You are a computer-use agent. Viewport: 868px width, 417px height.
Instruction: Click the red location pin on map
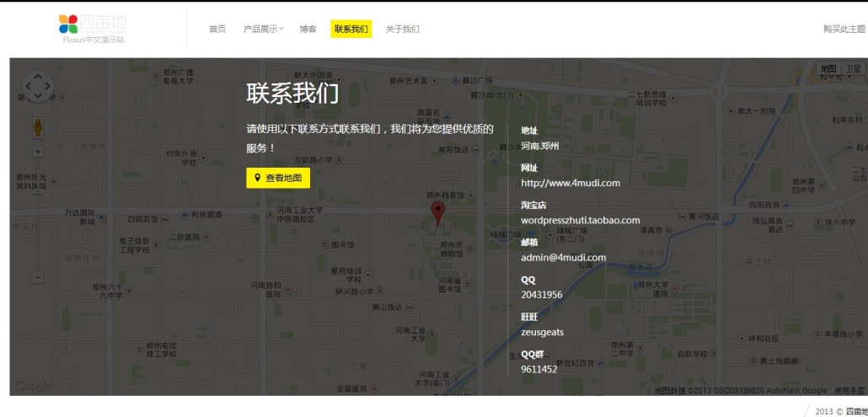(x=437, y=211)
